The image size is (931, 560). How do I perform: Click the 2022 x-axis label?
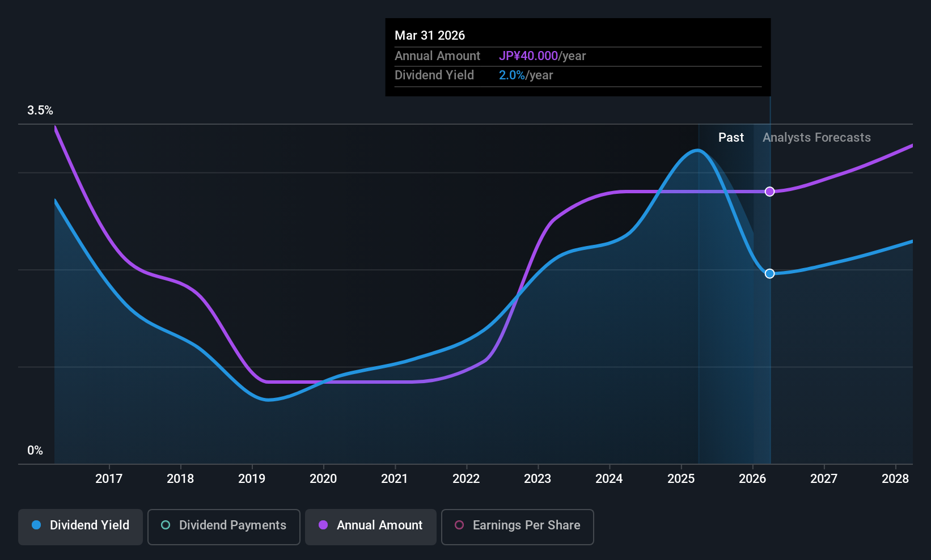466,479
